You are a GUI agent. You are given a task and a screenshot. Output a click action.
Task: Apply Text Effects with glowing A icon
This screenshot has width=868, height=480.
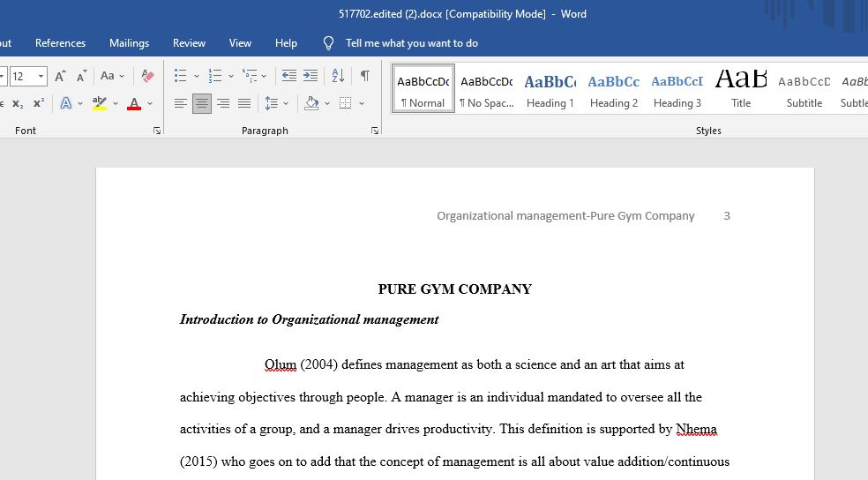click(66, 103)
